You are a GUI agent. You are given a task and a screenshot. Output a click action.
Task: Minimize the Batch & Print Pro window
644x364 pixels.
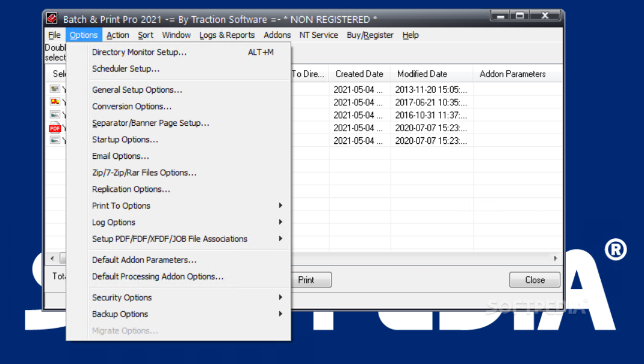click(500, 16)
